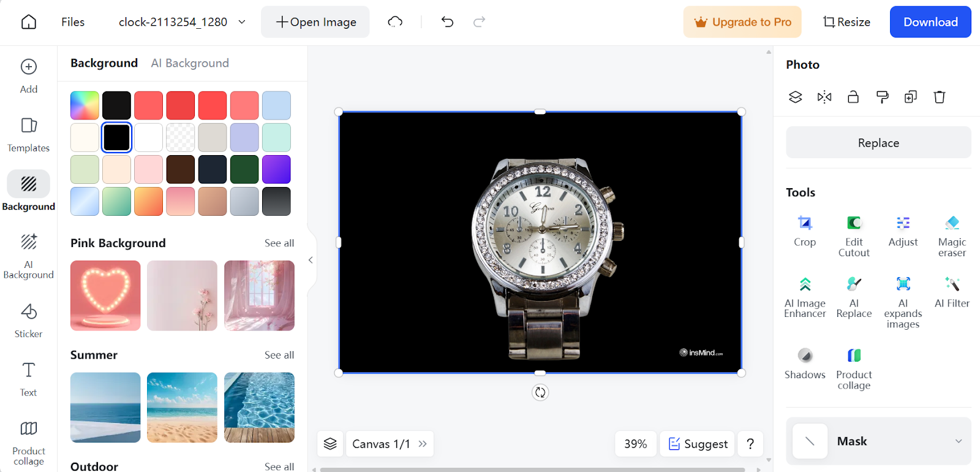Expand Canvas 1/1 pages list
980x472 pixels.
pos(423,444)
